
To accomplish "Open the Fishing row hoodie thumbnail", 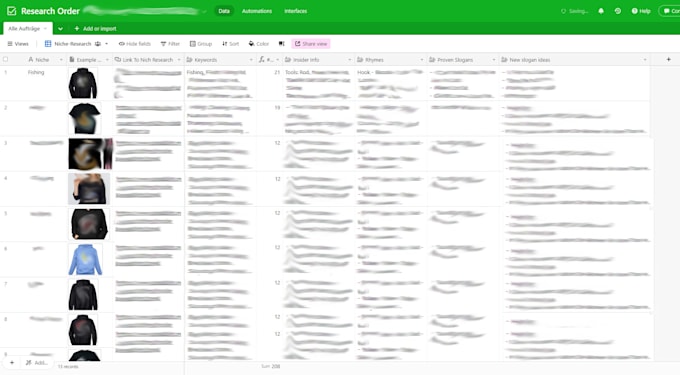I will click(83, 83).
